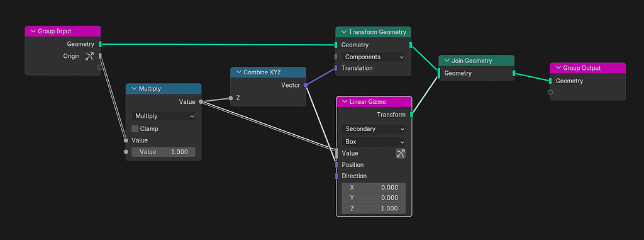Open the Components dropdown in Transform Geometry

374,57
